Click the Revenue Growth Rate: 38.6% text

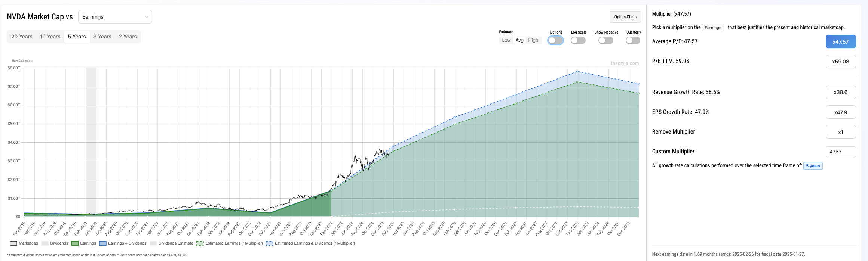coord(686,92)
